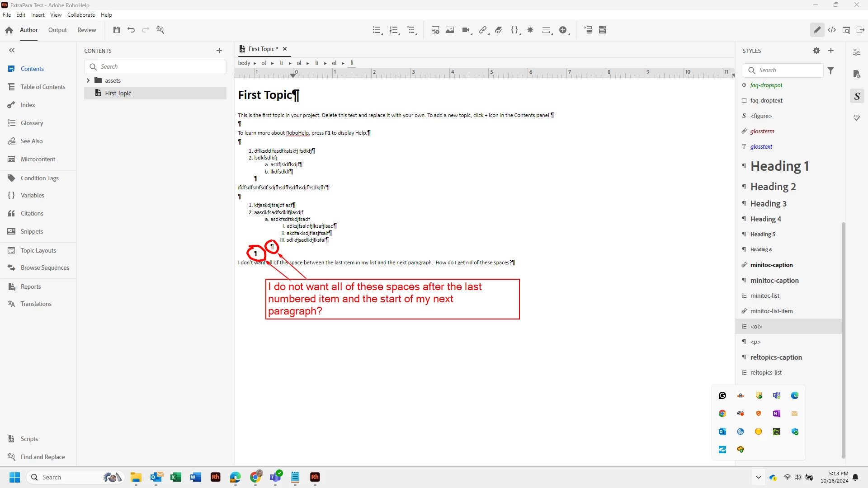Click the Styles panel vertical scrollbar
The width and height of the screenshot is (868, 488).
843,339
